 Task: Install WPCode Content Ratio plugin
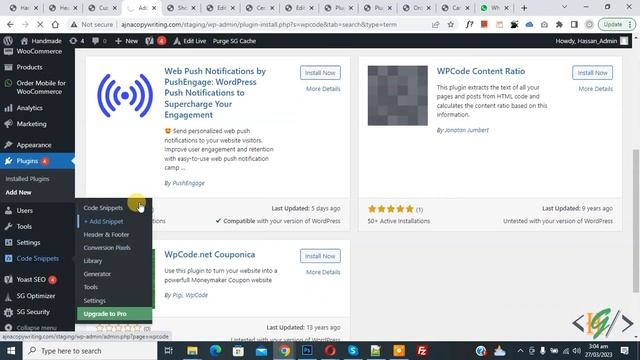tap(592, 73)
